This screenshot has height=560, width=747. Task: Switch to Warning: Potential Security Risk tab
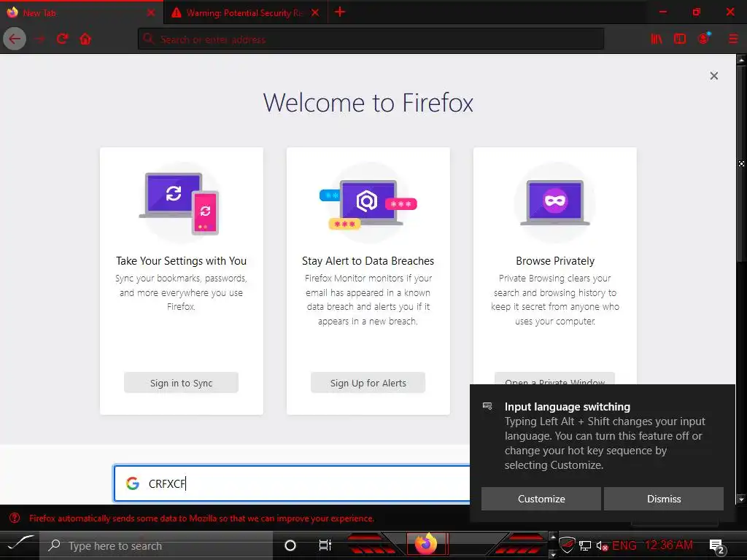click(x=245, y=12)
